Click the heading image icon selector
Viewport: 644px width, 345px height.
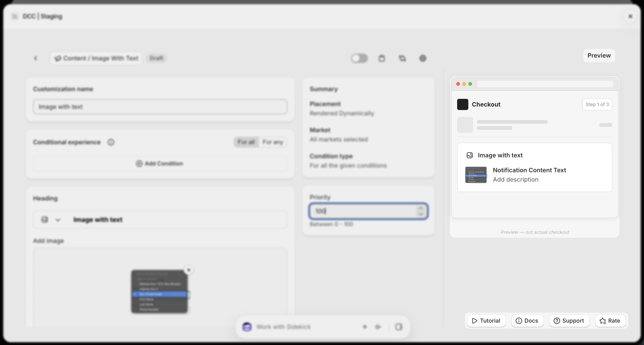[x=45, y=220]
